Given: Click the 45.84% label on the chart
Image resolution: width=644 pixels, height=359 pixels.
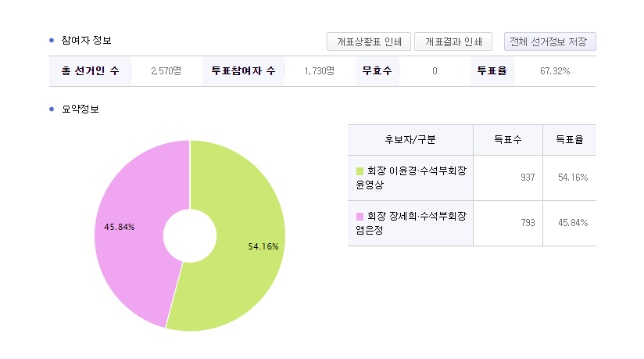Looking at the screenshot, I should [120, 227].
